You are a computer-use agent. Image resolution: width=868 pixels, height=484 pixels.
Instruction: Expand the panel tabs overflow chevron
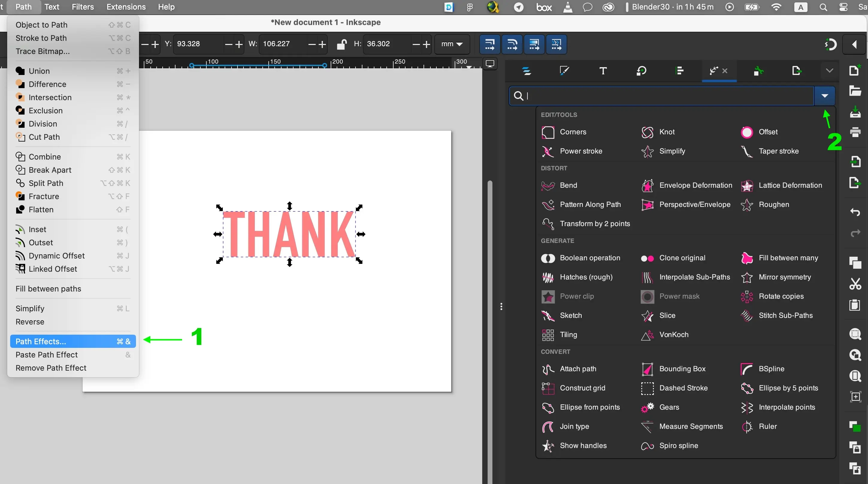click(x=829, y=71)
